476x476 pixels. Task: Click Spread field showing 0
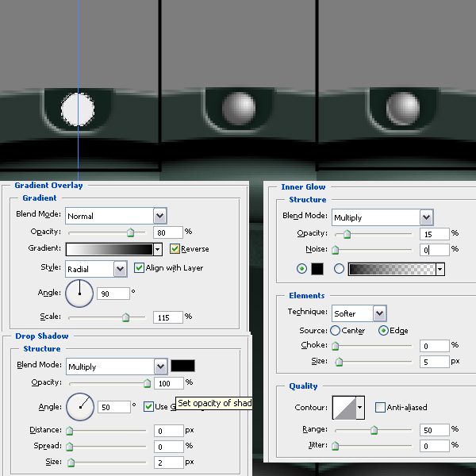point(169,447)
